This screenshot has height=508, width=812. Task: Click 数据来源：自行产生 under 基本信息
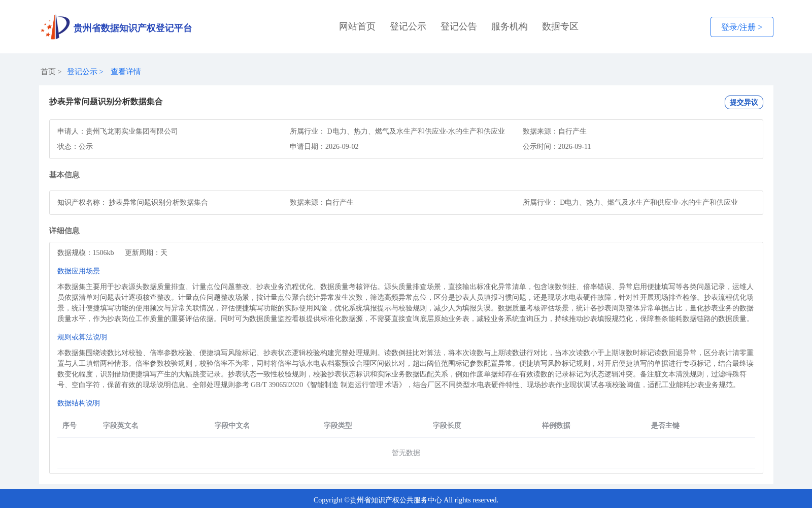322,202
